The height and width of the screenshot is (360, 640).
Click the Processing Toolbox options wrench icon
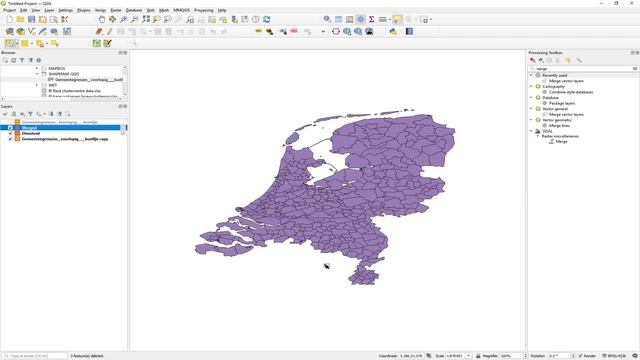tap(579, 60)
